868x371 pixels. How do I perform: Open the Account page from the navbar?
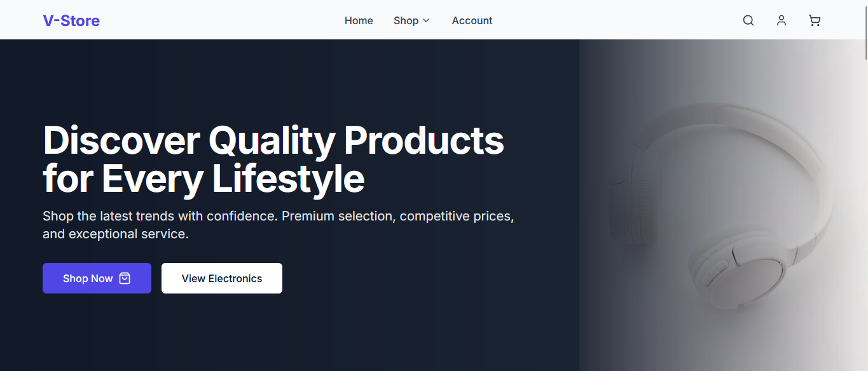(x=471, y=20)
